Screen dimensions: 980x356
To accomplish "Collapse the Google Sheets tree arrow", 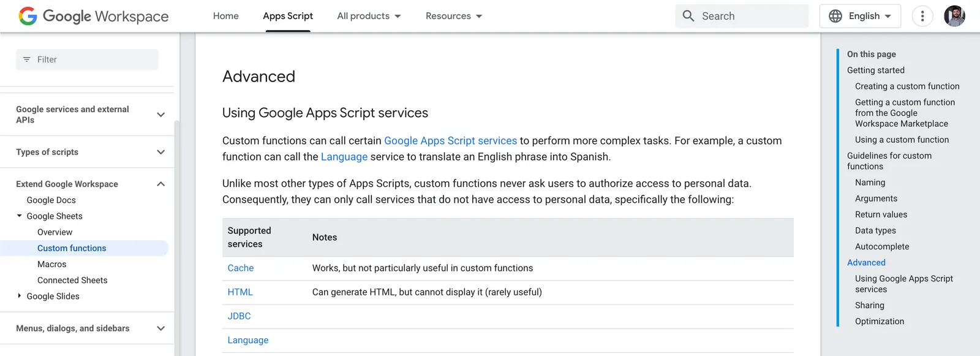I will tap(20, 216).
